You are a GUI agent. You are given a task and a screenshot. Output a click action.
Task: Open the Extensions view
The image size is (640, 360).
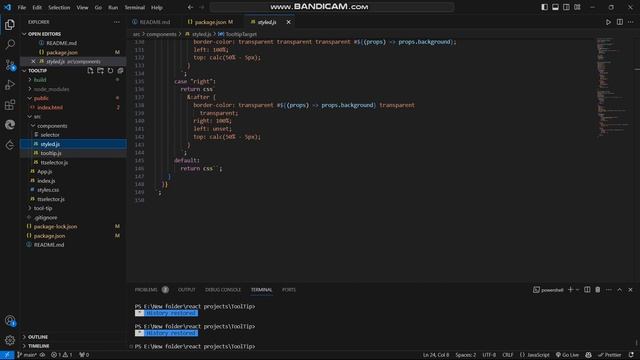point(10,105)
